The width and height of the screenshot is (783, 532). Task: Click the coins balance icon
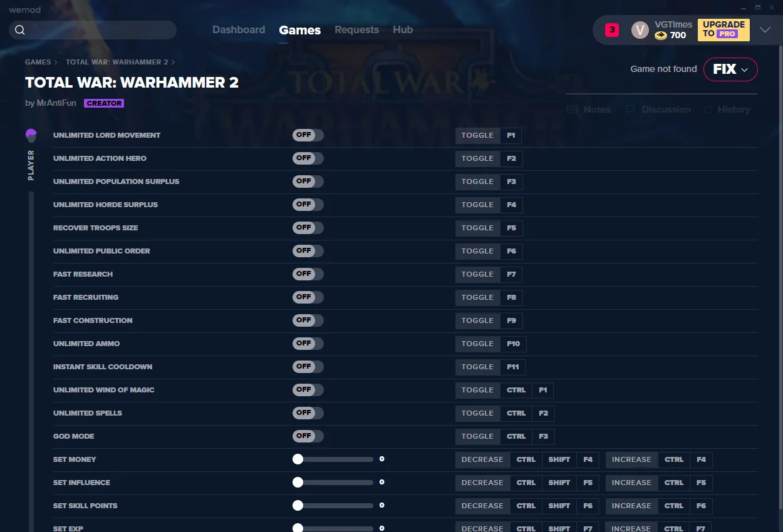coord(661,36)
